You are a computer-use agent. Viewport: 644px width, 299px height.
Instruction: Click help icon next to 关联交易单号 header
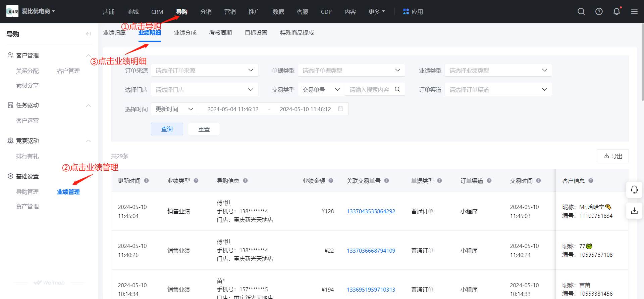click(386, 181)
